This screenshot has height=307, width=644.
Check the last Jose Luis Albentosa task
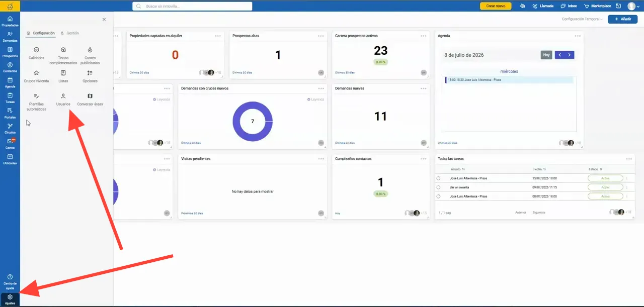click(x=438, y=196)
